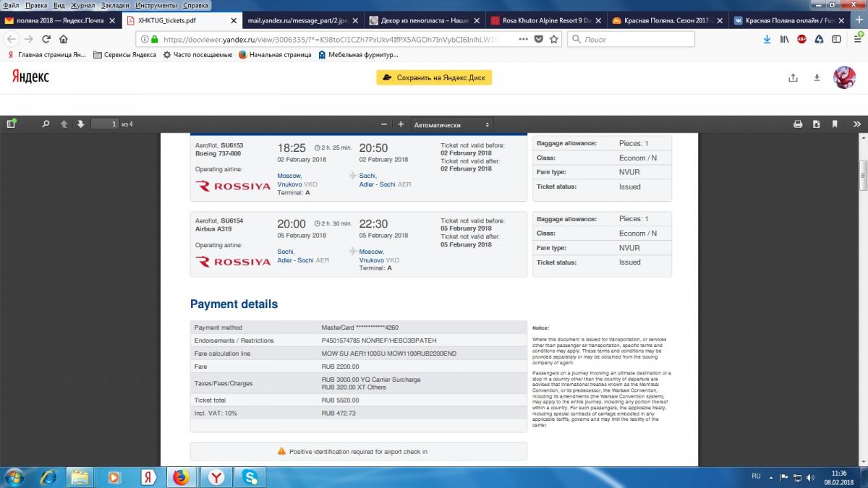Zoom in the PDF document

click(401, 124)
